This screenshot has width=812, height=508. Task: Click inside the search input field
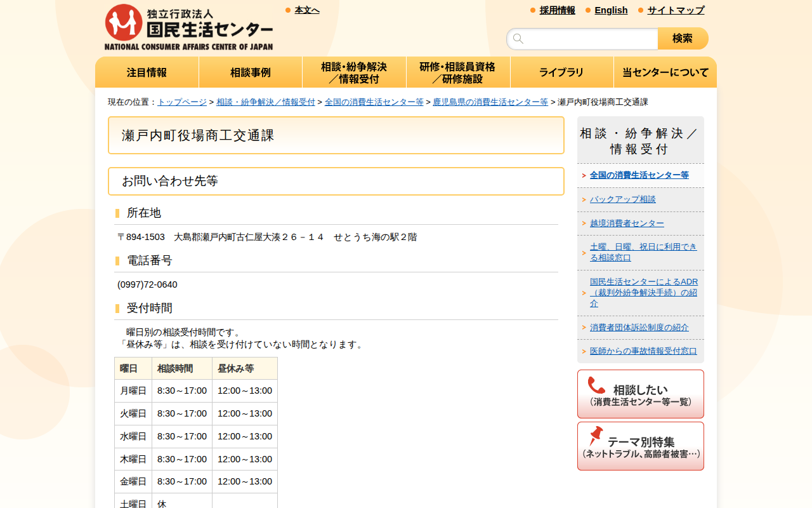click(x=584, y=39)
